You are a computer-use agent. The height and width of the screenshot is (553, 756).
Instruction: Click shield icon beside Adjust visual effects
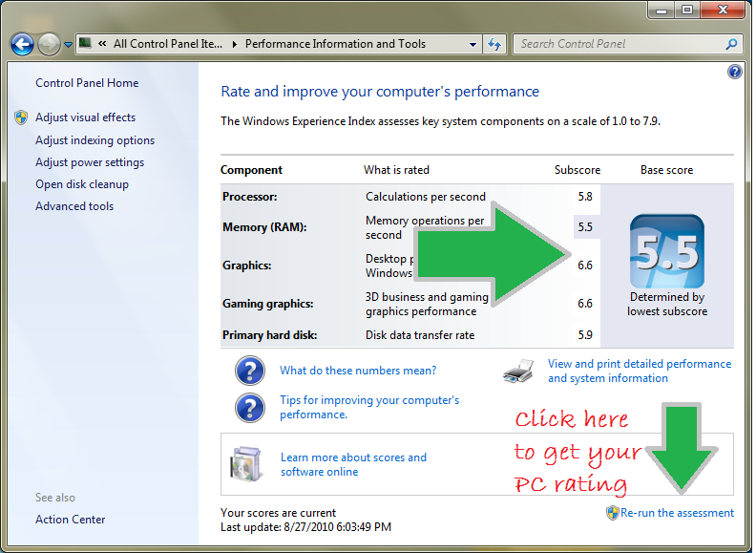tap(21, 117)
